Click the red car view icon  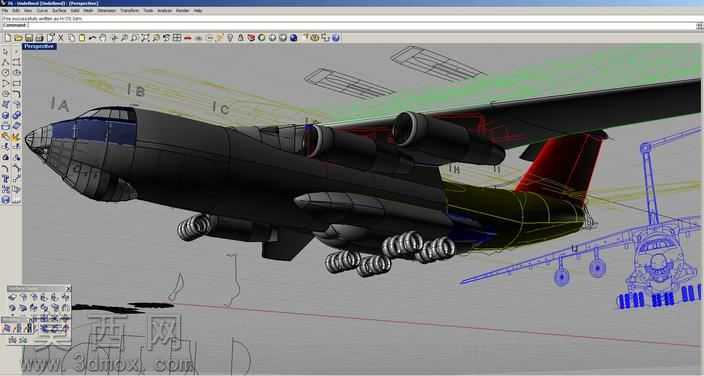[188, 38]
